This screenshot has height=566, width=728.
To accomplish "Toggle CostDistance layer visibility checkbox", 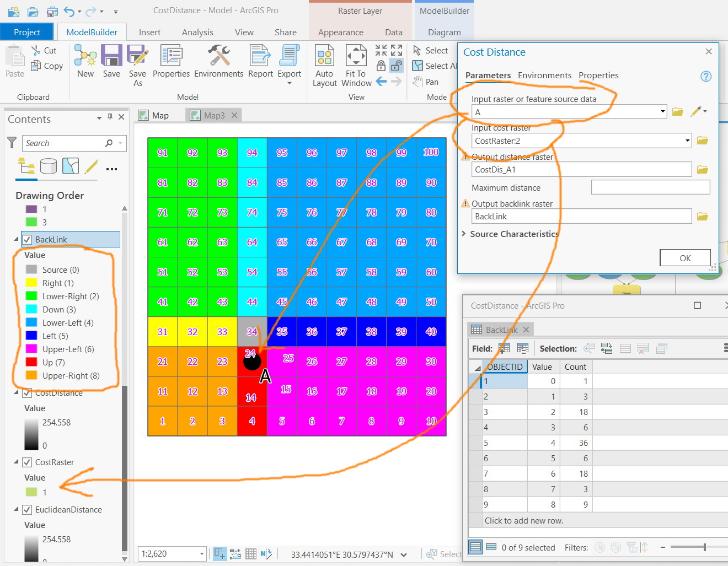I will click(27, 393).
